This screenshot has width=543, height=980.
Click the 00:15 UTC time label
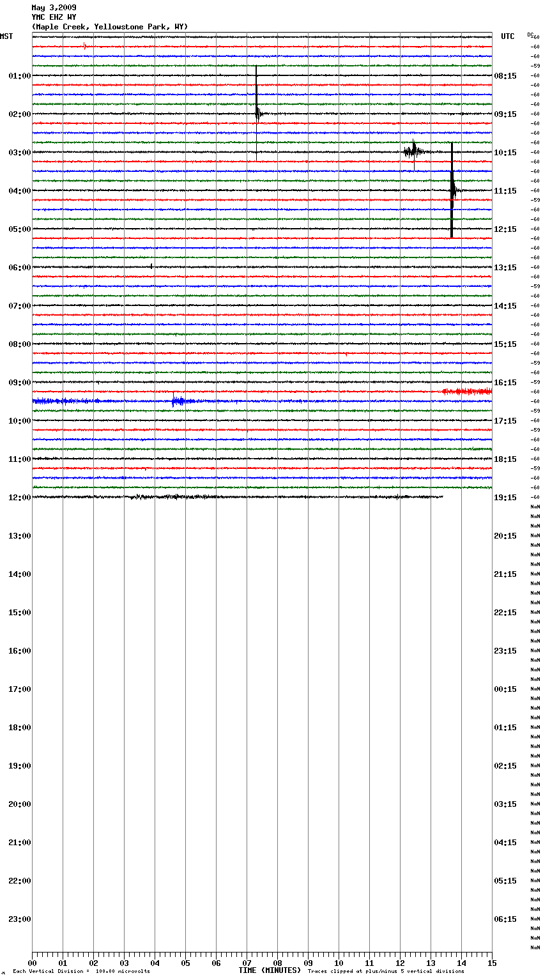(505, 689)
